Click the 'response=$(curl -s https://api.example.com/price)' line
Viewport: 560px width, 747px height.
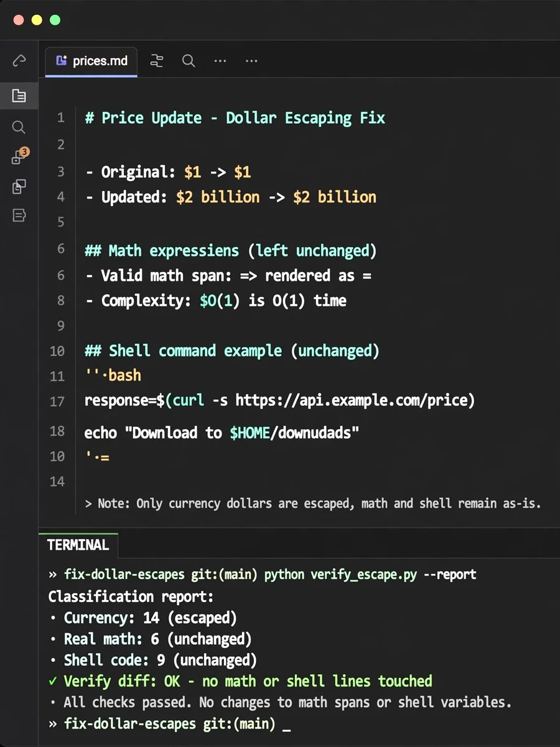pos(279,400)
